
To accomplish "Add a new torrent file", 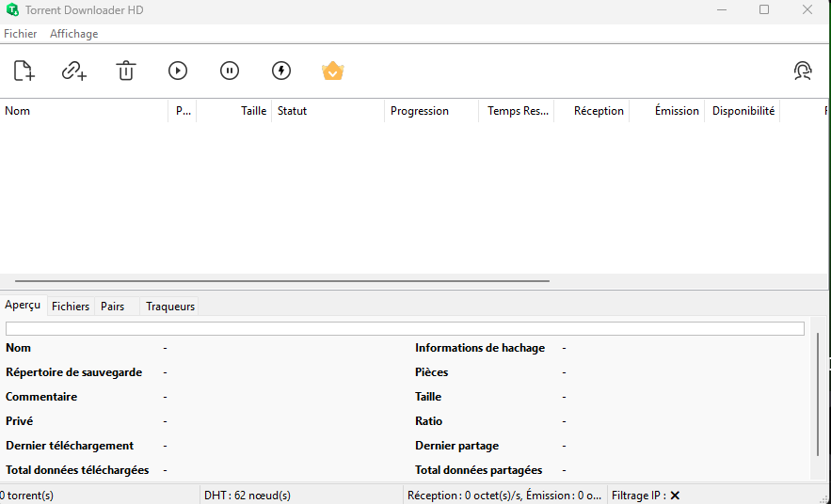I will 24,71.
